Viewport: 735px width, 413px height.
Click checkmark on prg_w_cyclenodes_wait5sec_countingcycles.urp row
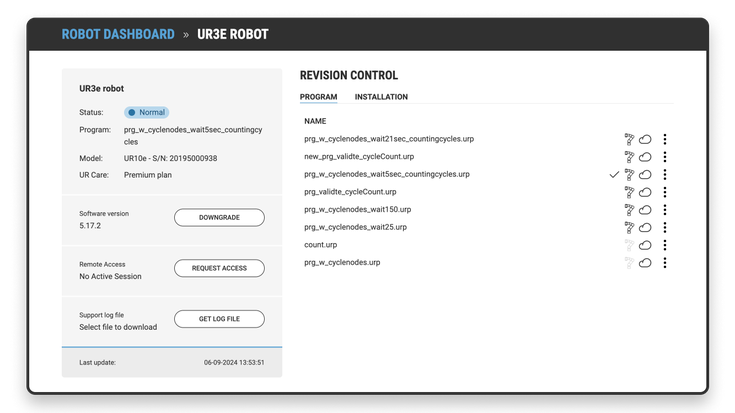pyautogui.click(x=614, y=174)
